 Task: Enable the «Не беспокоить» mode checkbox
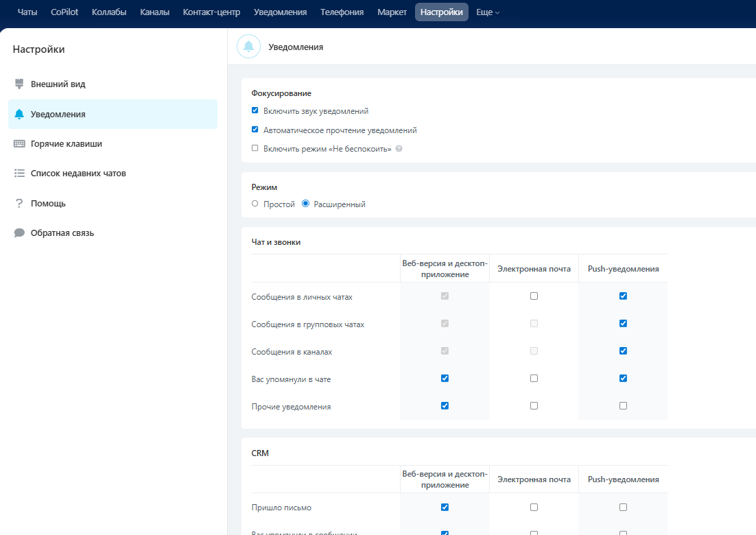[255, 148]
